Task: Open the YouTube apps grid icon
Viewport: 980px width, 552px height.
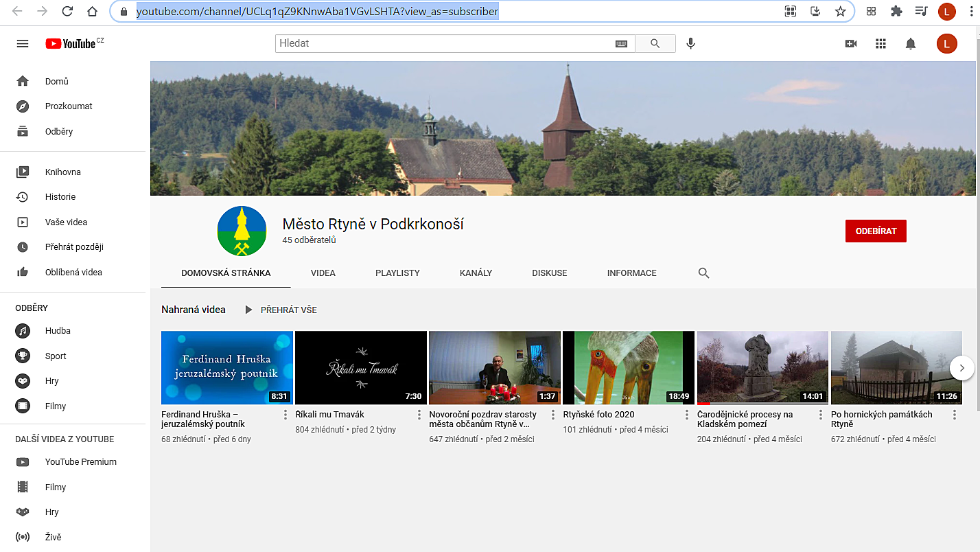Action: (x=881, y=44)
